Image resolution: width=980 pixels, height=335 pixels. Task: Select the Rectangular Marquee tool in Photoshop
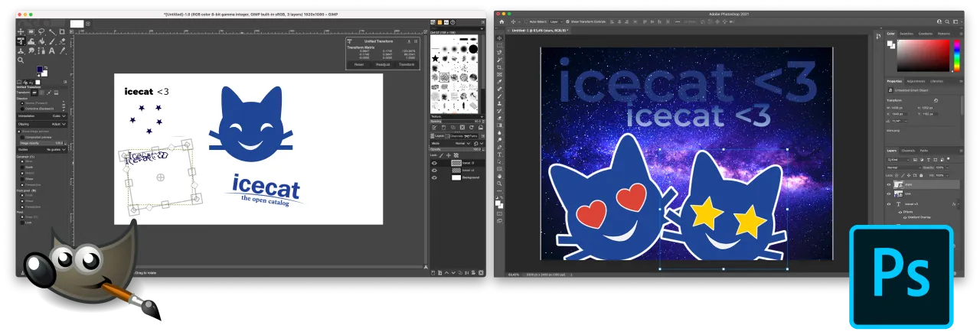click(x=499, y=45)
